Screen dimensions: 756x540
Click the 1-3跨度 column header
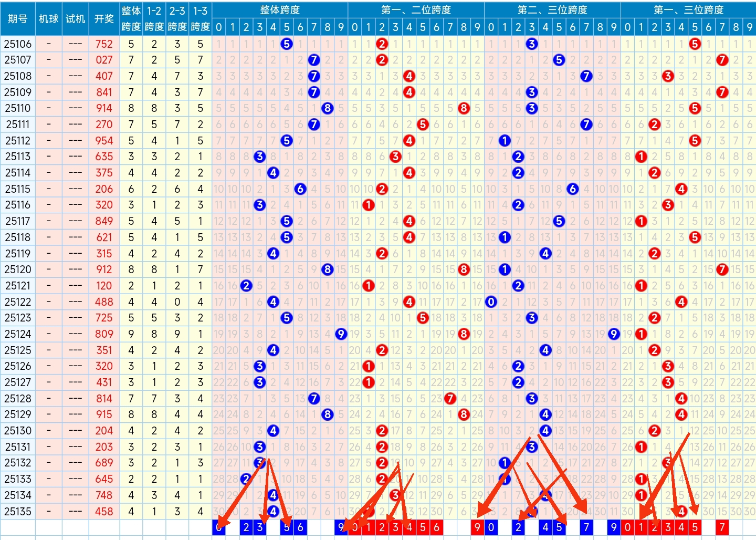pos(201,19)
